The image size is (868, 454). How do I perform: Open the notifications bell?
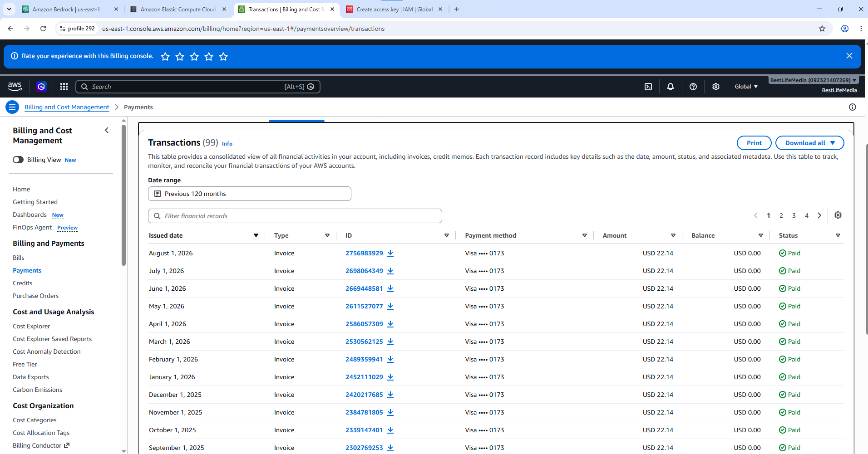click(671, 87)
